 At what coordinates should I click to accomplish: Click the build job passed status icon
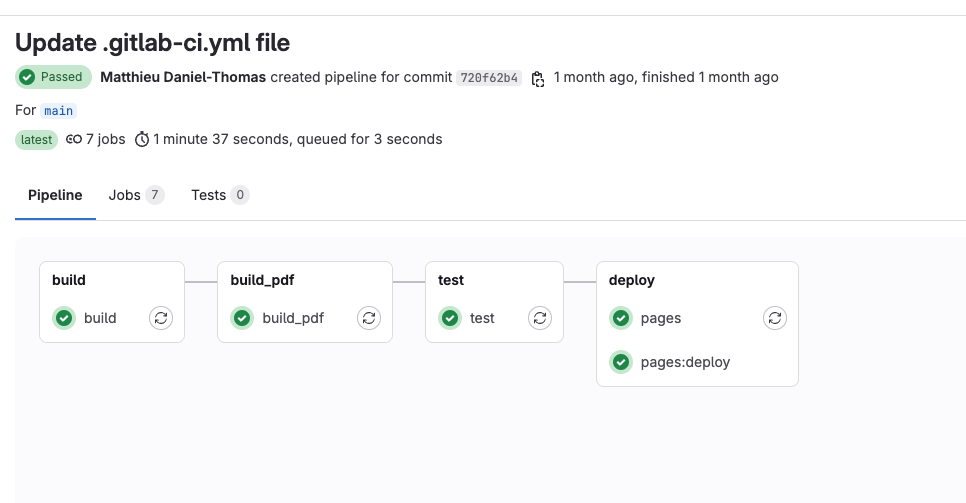pyautogui.click(x=64, y=318)
